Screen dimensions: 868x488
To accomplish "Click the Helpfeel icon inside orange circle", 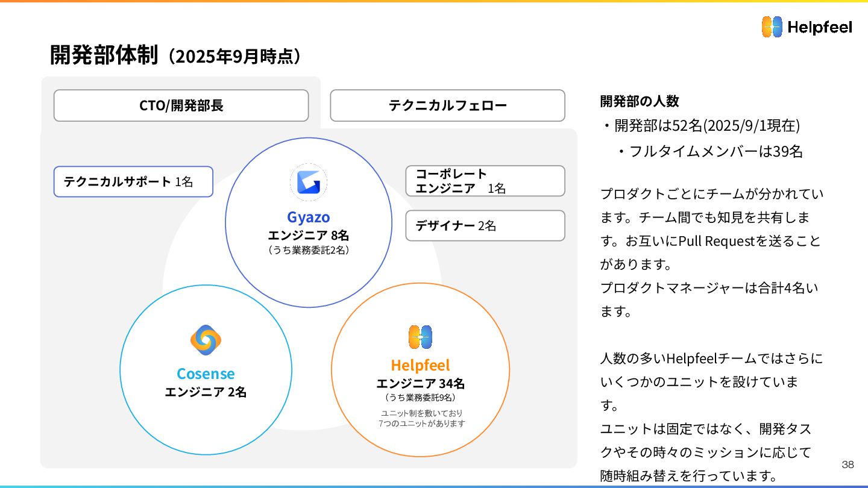I will click(420, 337).
